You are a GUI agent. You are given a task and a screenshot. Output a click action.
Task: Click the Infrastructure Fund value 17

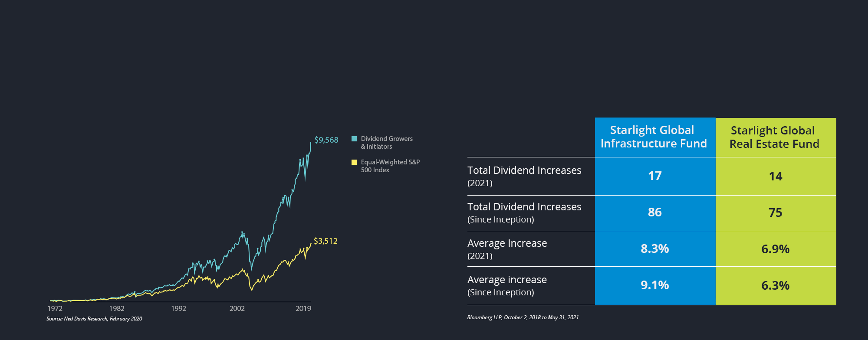pyautogui.click(x=655, y=176)
